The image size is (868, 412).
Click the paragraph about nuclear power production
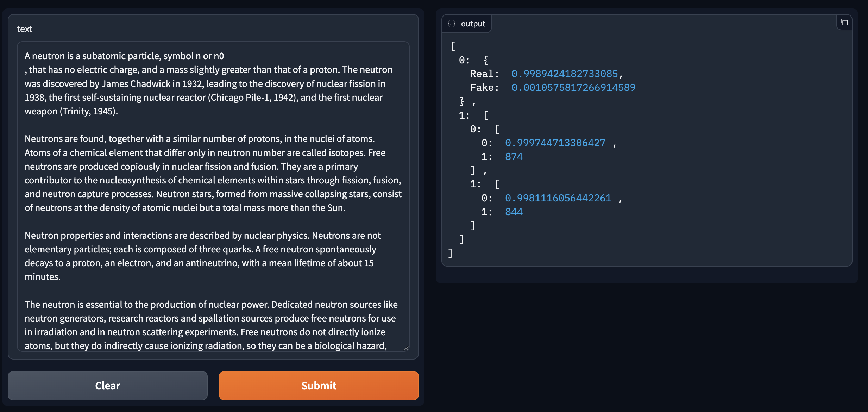tap(211, 325)
